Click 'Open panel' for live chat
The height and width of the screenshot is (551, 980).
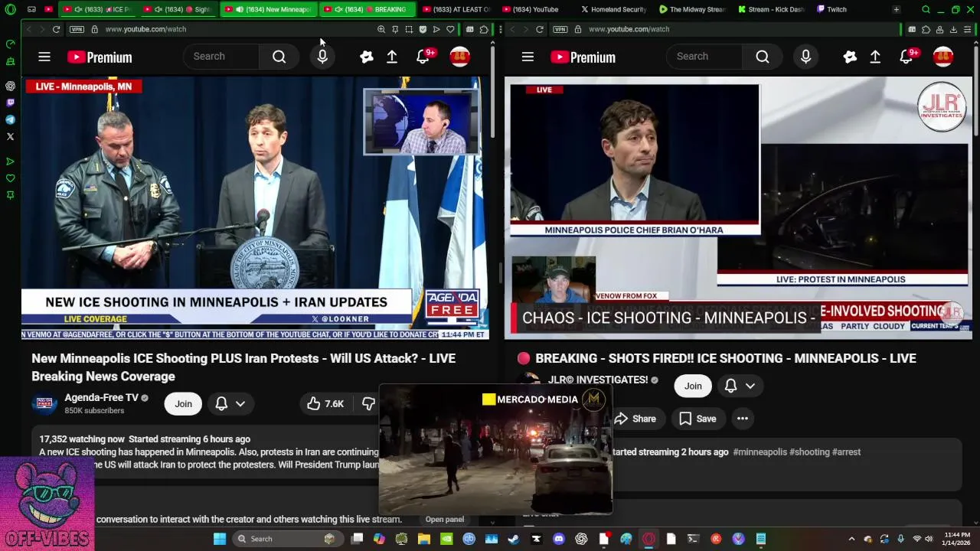[x=445, y=519]
